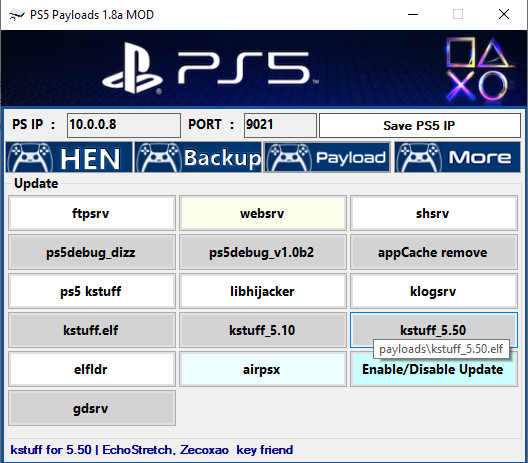Close the PS5 Payloads window
The width and height of the screenshot is (528, 463).
[x=504, y=14]
